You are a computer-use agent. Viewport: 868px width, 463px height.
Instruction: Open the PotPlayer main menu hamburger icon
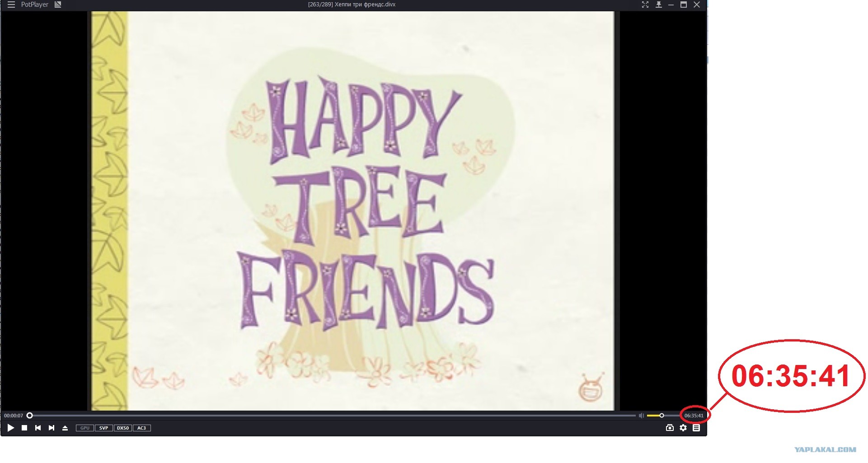11,5
